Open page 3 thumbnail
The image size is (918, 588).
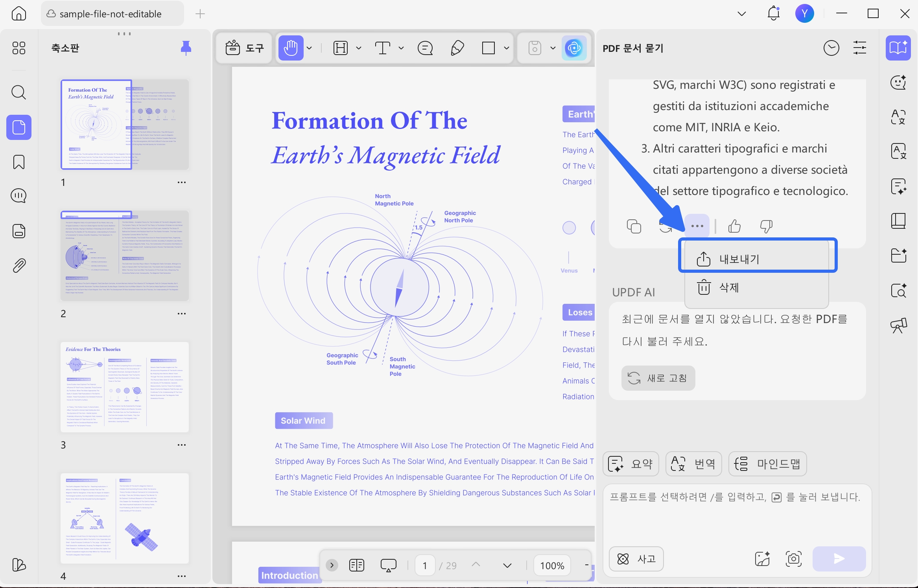125,387
